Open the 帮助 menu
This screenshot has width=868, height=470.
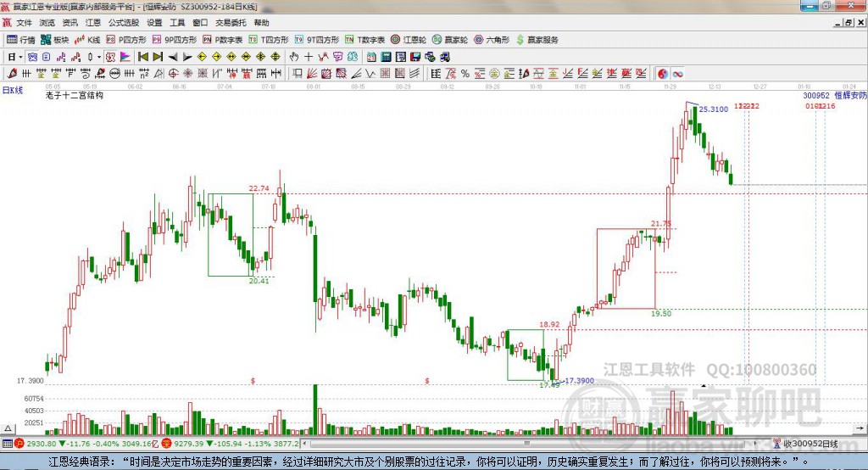[261, 23]
